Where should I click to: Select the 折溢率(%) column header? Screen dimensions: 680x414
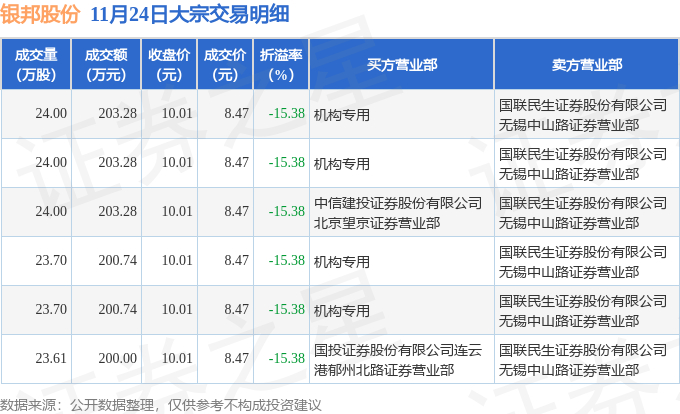pyautogui.click(x=281, y=65)
